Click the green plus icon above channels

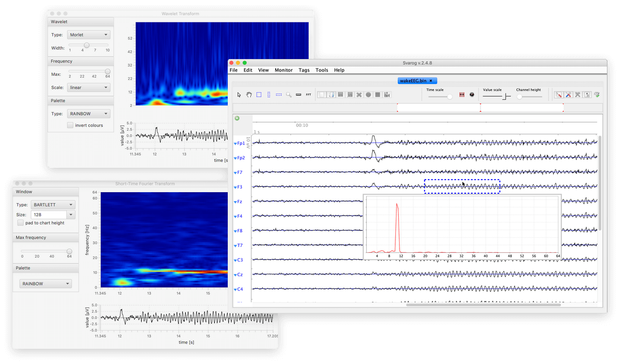(x=237, y=119)
